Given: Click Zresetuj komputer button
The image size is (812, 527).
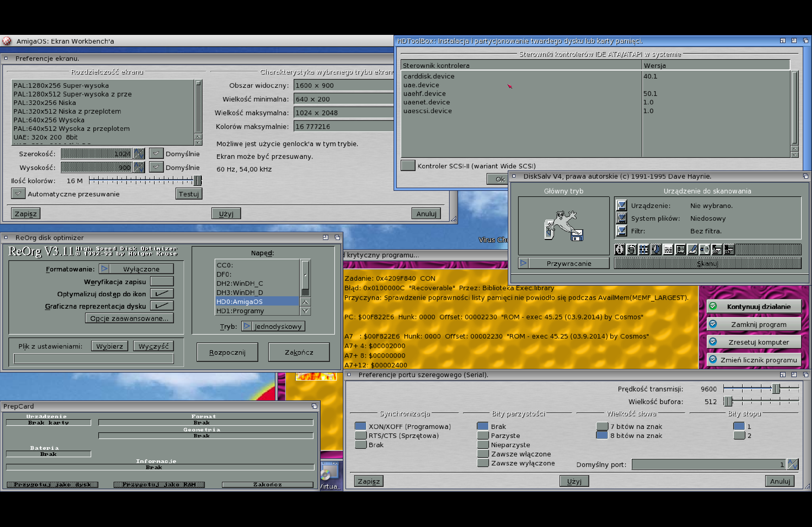Looking at the screenshot, I should click(754, 342).
